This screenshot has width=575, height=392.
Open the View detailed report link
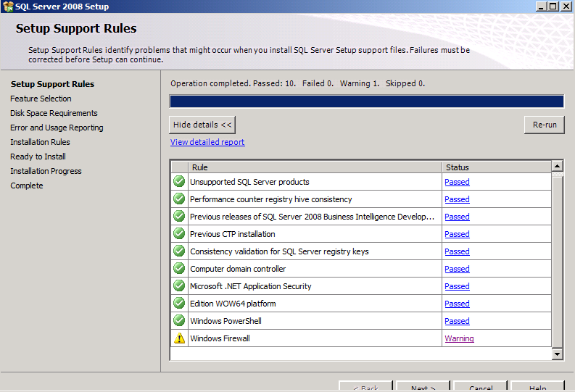207,142
